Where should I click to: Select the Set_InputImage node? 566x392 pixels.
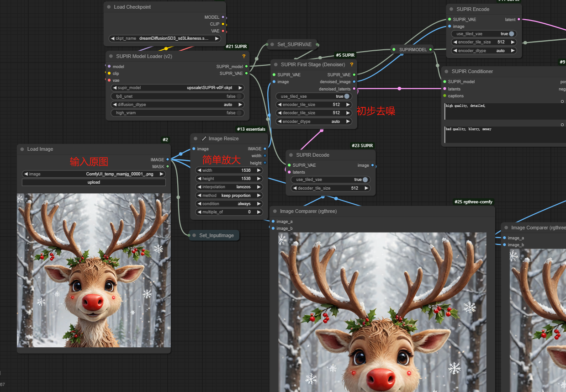point(216,235)
